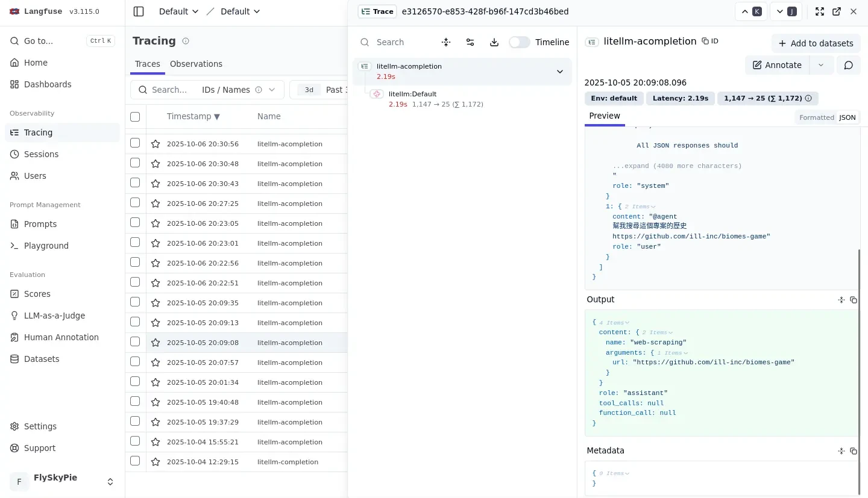Select all traces with header checkbox
868x498 pixels.
pyautogui.click(x=135, y=117)
